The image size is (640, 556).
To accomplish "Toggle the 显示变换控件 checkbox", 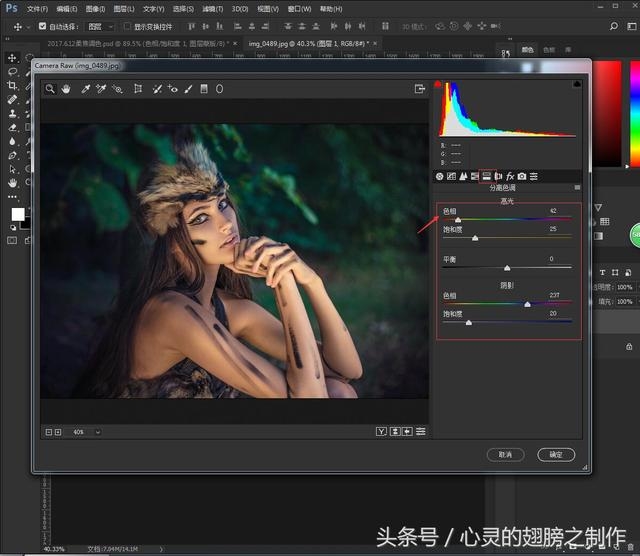I will 127,26.
